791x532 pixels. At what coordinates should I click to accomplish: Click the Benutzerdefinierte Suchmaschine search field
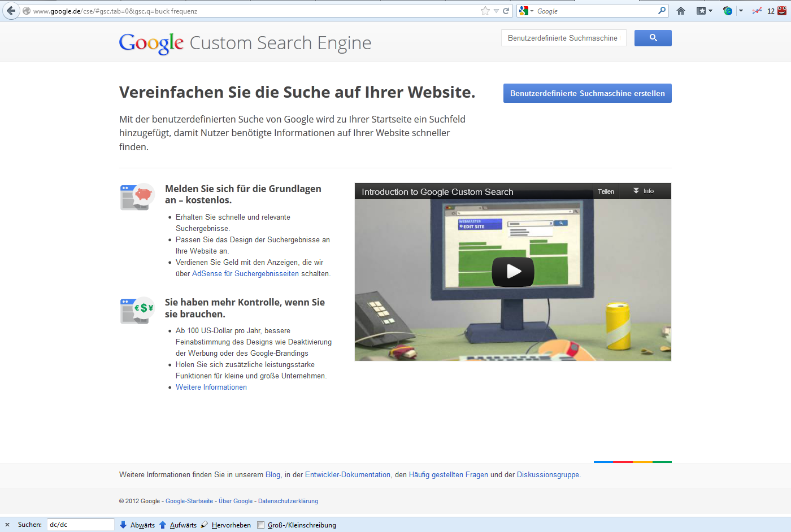pyautogui.click(x=564, y=38)
